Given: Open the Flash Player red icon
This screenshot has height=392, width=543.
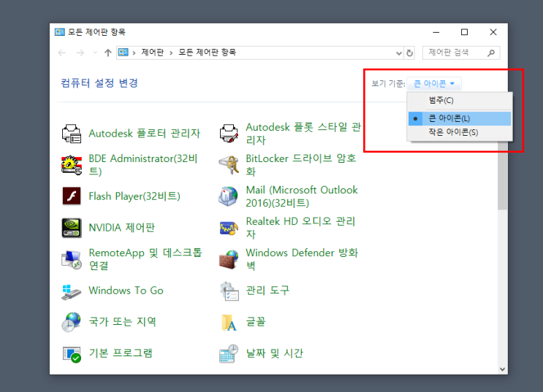Looking at the screenshot, I should [72, 196].
